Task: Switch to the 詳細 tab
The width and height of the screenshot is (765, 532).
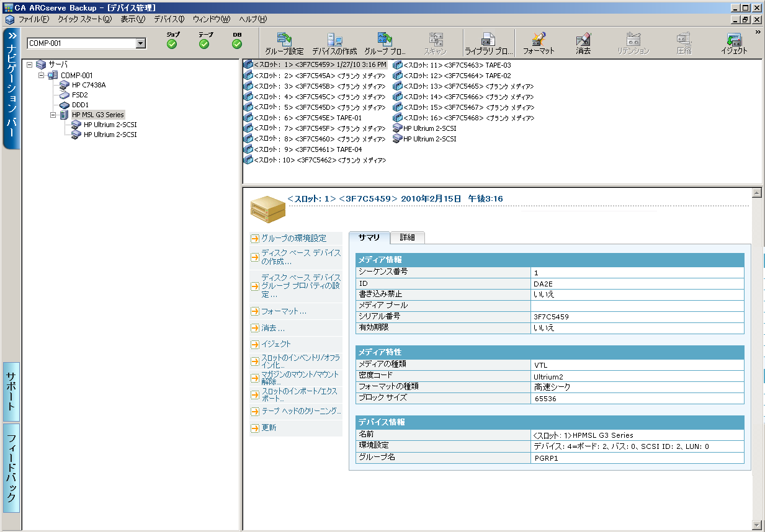Action: click(407, 237)
